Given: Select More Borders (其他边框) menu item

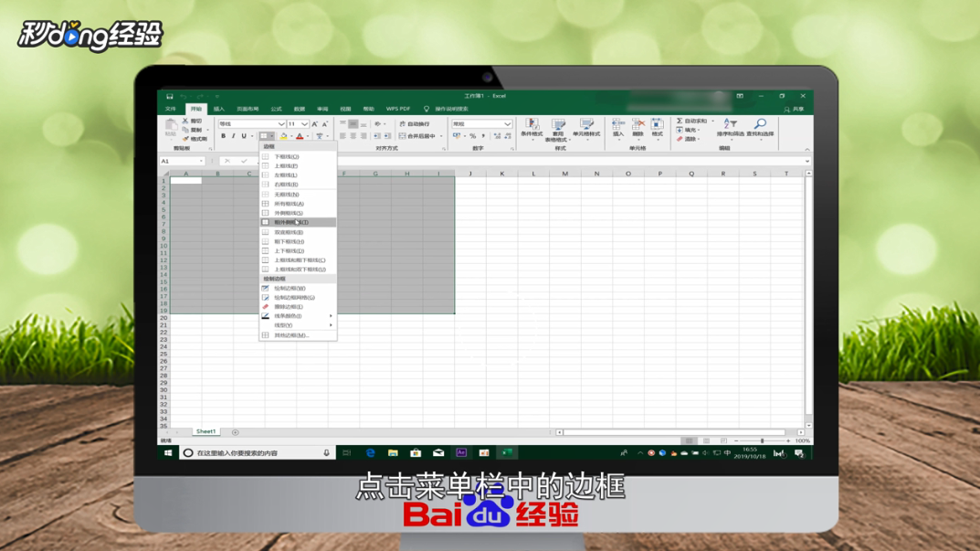Looking at the screenshot, I should tap(298, 335).
